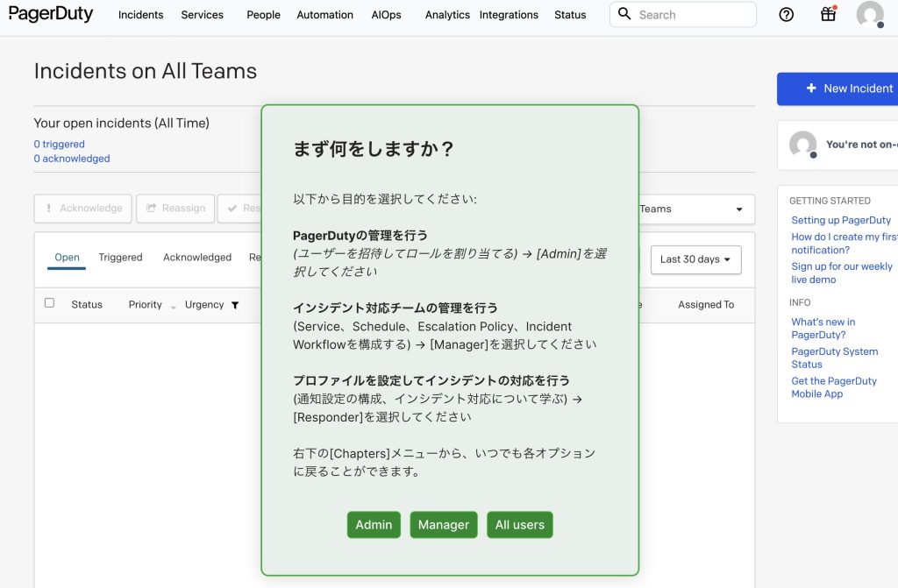Open the gift box what's-new icon
898x588 pixels.
pyautogui.click(x=828, y=14)
